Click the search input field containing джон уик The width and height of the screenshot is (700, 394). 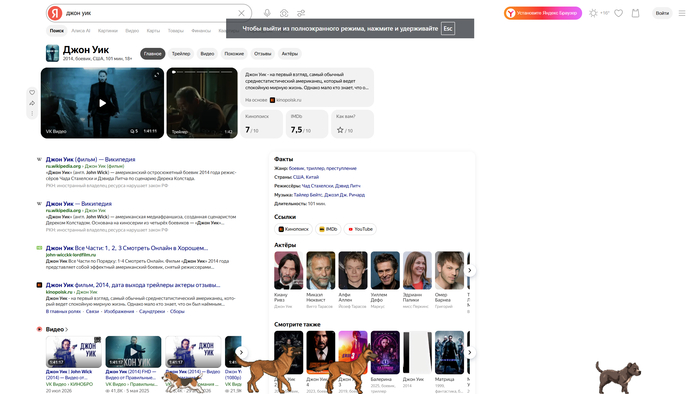click(x=150, y=13)
